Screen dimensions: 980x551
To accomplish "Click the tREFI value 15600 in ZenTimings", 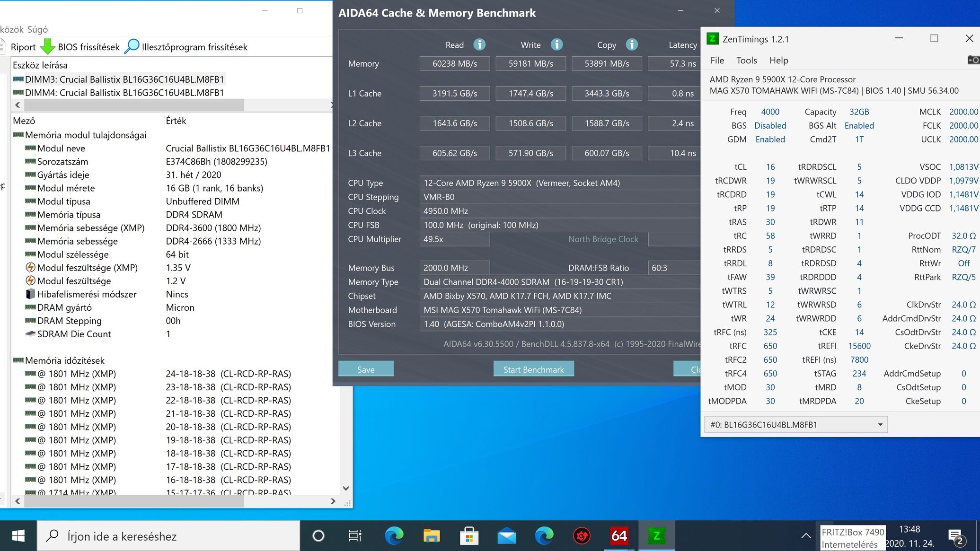I will tap(859, 346).
